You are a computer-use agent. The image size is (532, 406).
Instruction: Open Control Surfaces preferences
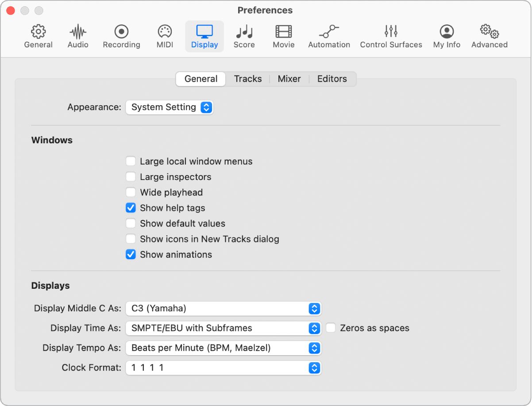click(391, 36)
